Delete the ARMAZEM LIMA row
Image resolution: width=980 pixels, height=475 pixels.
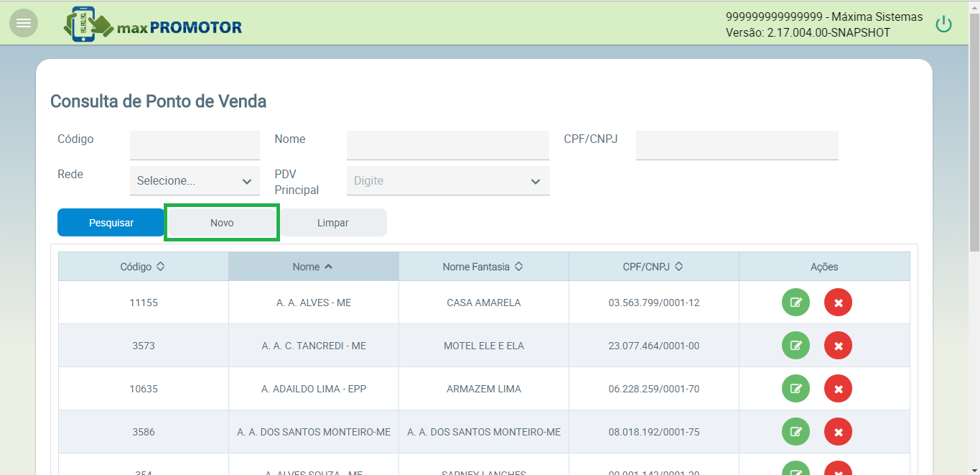(x=838, y=389)
